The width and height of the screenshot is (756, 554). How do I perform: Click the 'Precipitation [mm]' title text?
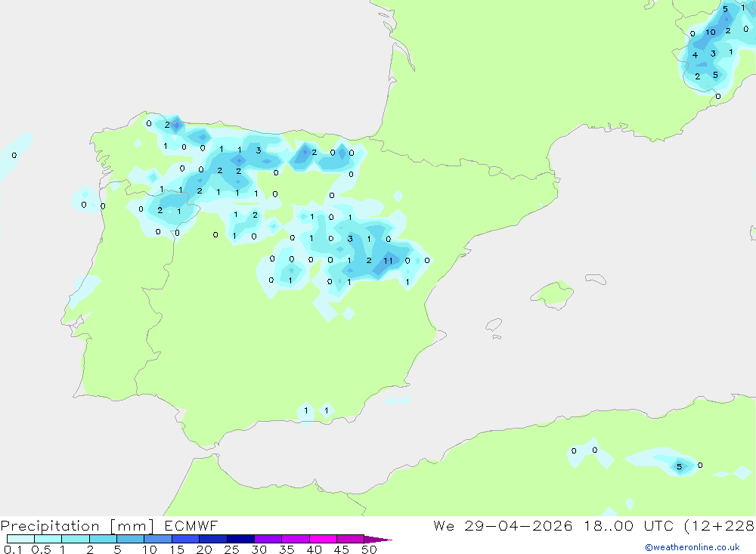click(x=77, y=526)
